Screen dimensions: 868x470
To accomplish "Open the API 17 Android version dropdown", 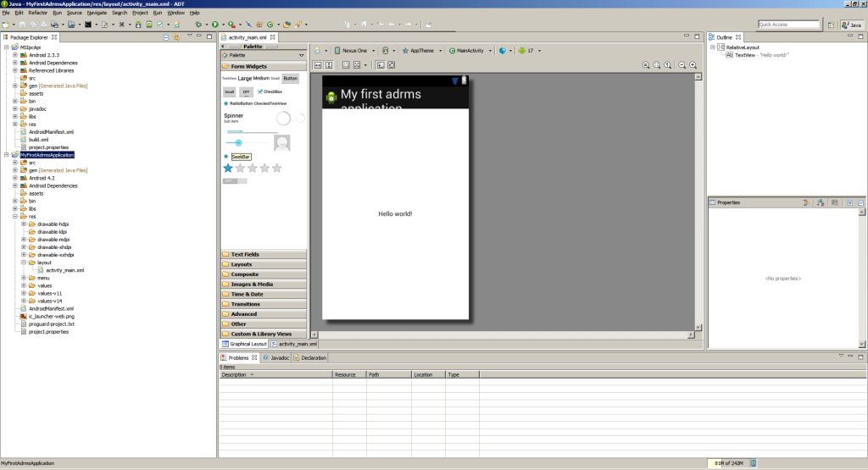I will [x=529, y=50].
